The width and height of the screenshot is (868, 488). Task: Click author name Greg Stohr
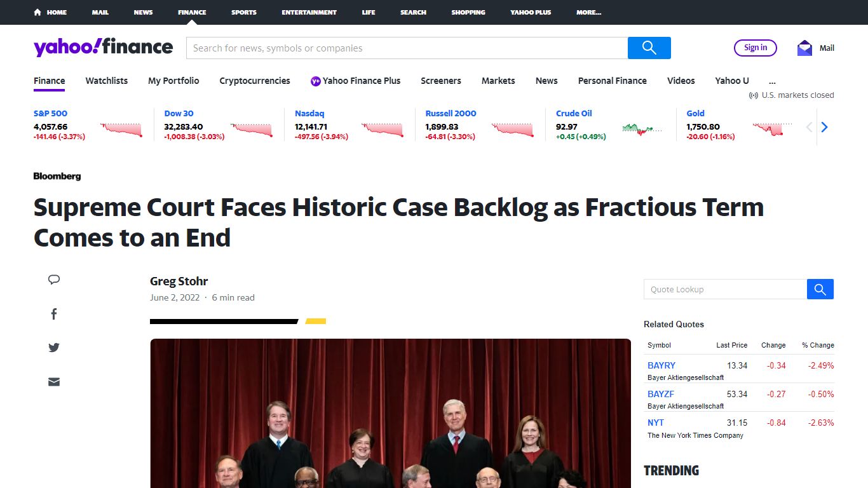179,281
